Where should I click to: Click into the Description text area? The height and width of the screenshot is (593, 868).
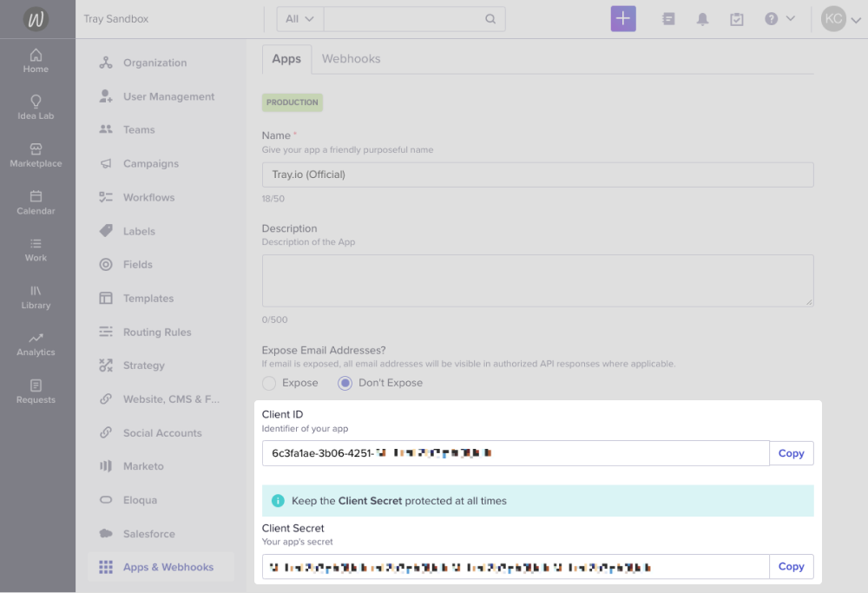537,280
